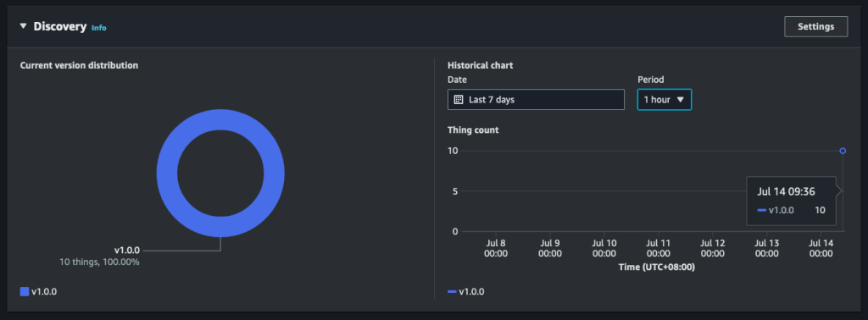Click the "Jul 11 00:00" axis label

click(658, 248)
